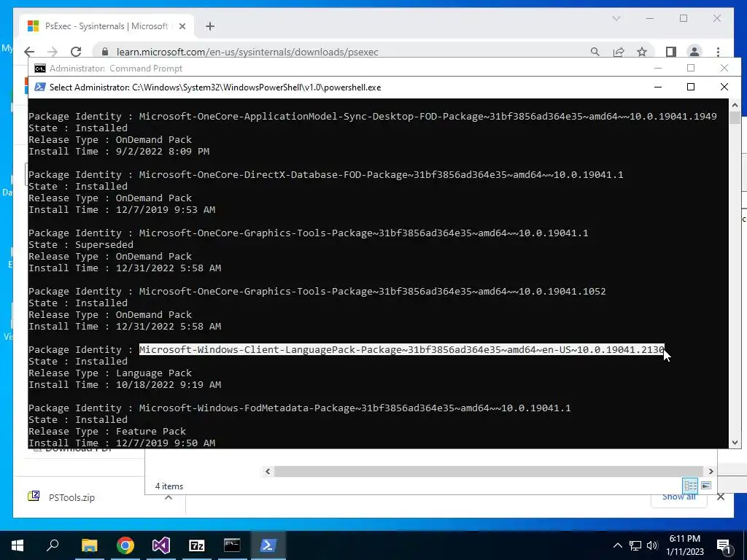Click the share page icon in Chrome
The height and width of the screenshot is (560, 747).
(619, 52)
